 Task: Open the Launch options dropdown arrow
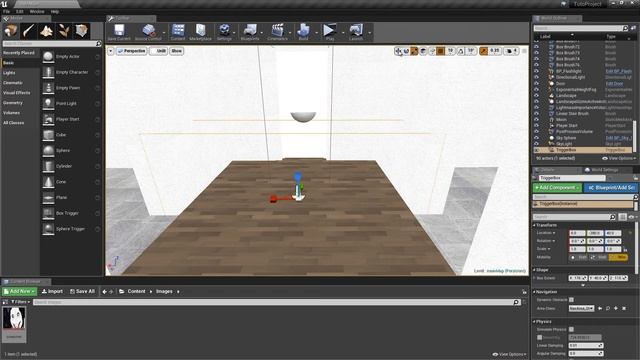tap(369, 33)
